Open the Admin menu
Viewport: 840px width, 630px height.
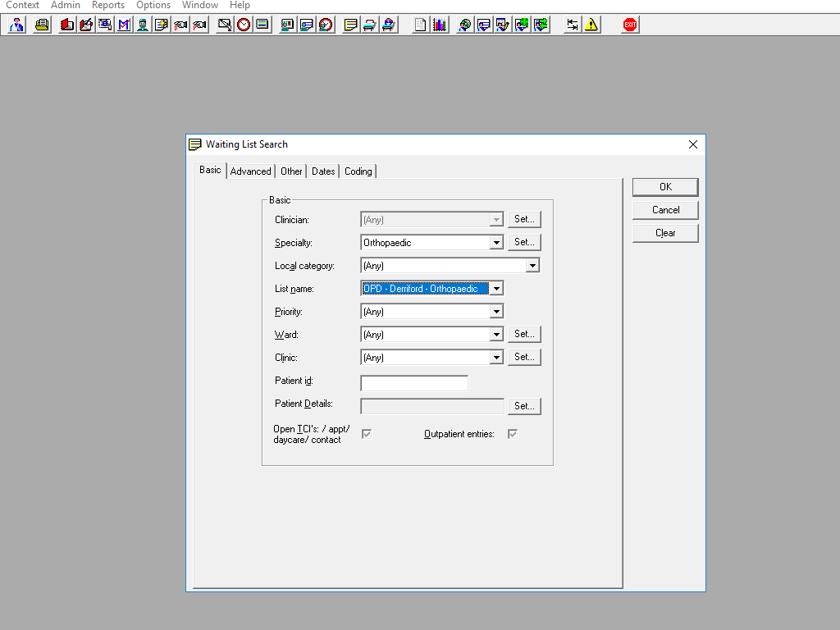tap(66, 6)
